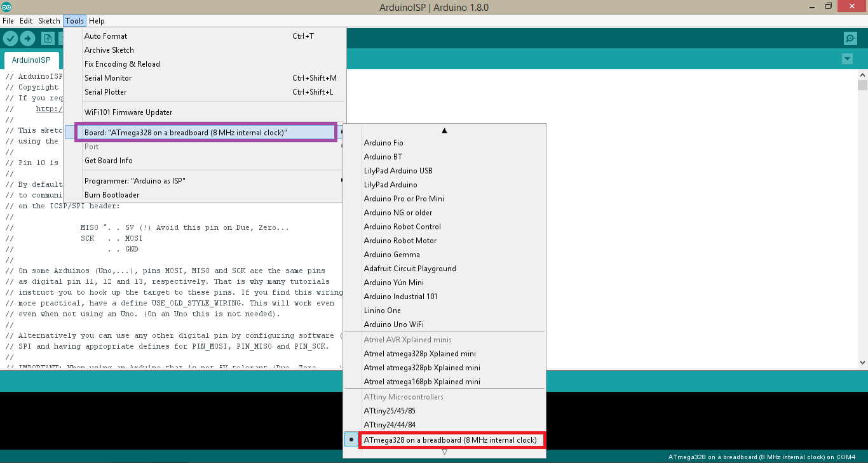Select the Arduino Yún Mini board
868x463 pixels.
pyautogui.click(x=444, y=283)
